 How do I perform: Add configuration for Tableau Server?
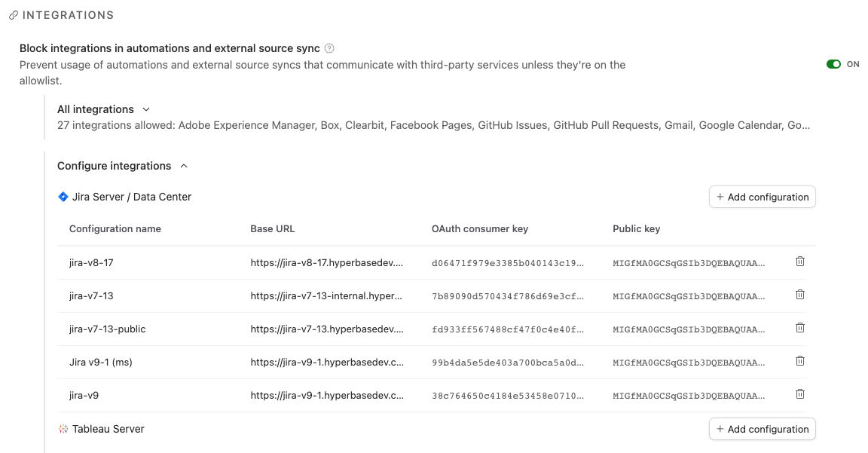763,429
